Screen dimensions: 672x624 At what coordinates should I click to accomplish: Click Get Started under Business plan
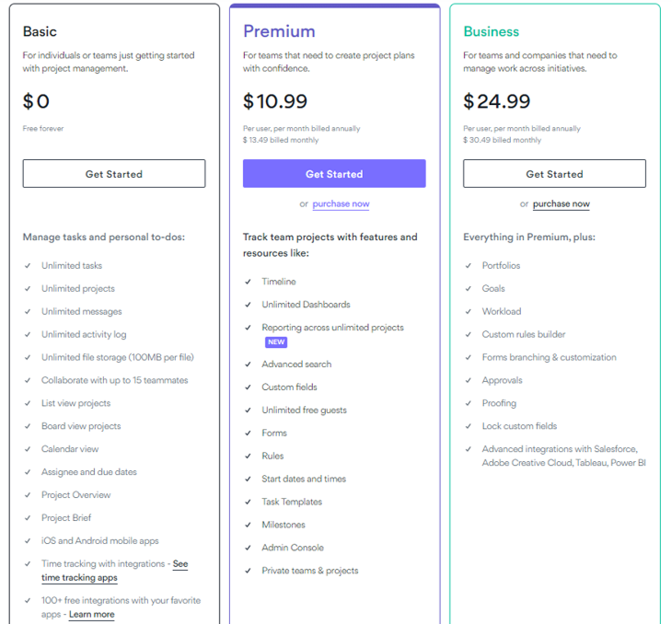554,174
